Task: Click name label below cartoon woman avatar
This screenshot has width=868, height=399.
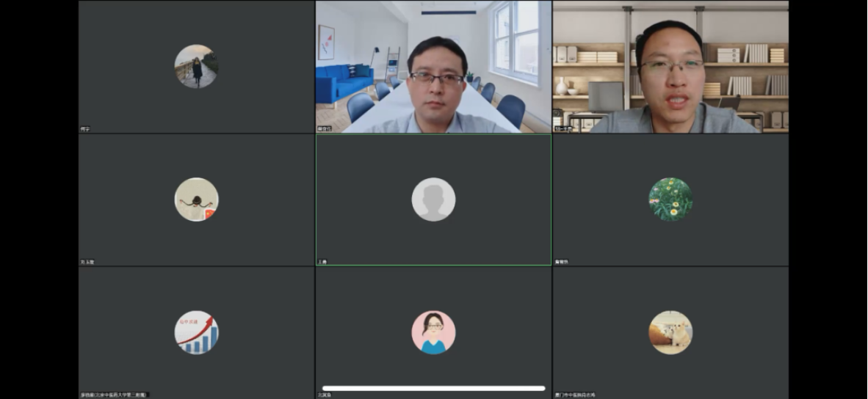Action: tap(325, 395)
